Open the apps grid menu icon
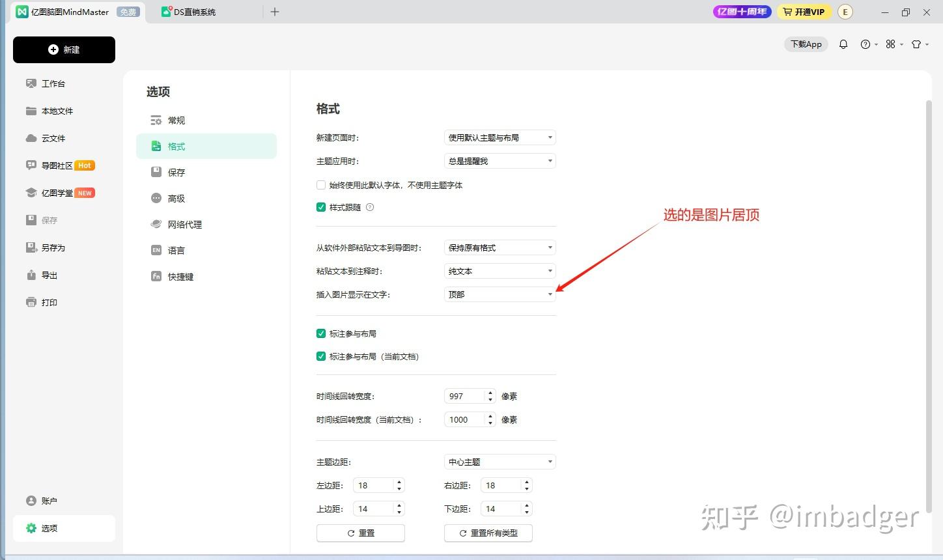 tap(894, 44)
